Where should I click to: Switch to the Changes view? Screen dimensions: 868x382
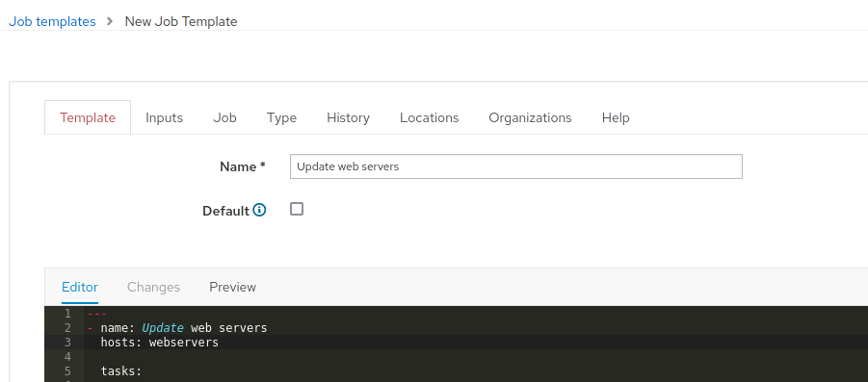tap(153, 287)
